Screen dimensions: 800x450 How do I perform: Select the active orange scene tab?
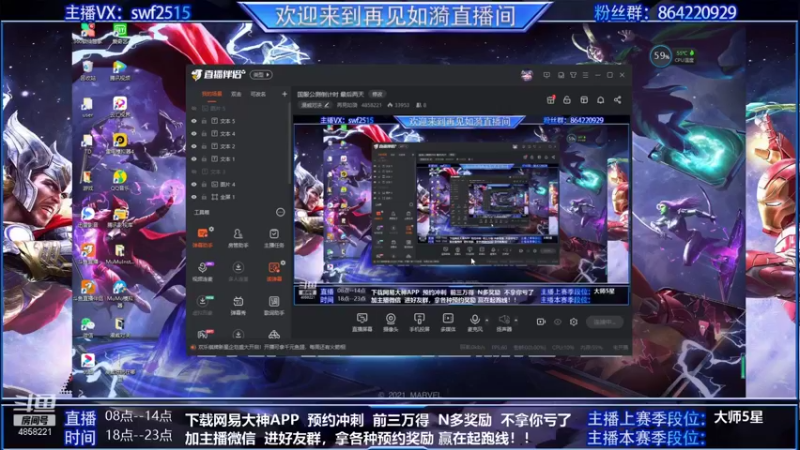(x=212, y=94)
